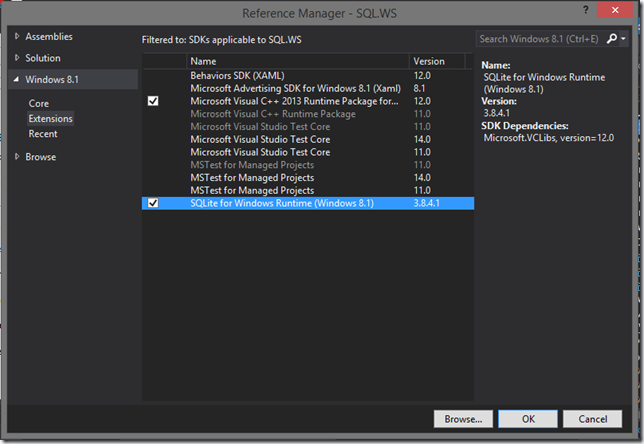Open the search options dropdown arrow
The image size is (644, 444).
(623, 39)
